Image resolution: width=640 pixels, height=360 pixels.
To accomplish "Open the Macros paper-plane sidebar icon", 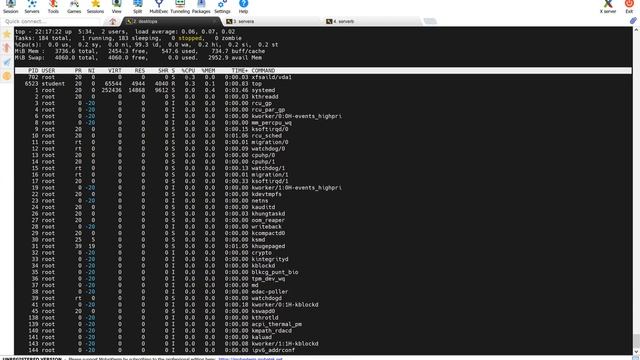I will click(x=7, y=62).
